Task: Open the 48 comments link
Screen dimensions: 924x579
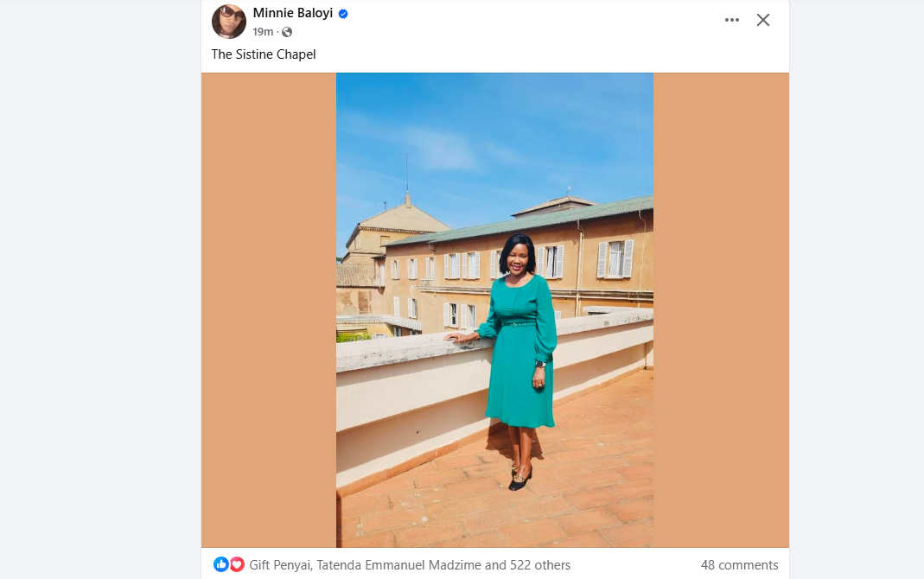Action: (739, 565)
